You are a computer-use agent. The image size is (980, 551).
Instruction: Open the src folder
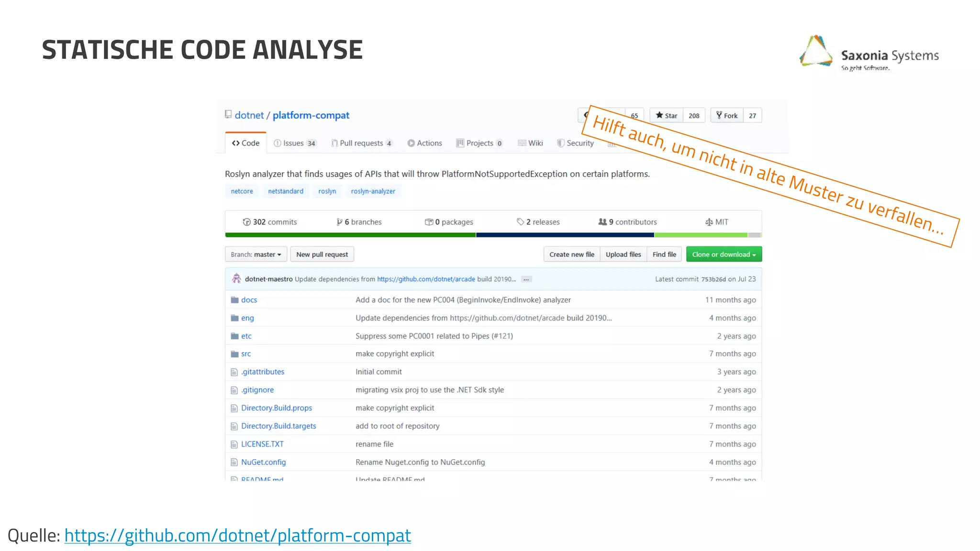point(246,354)
